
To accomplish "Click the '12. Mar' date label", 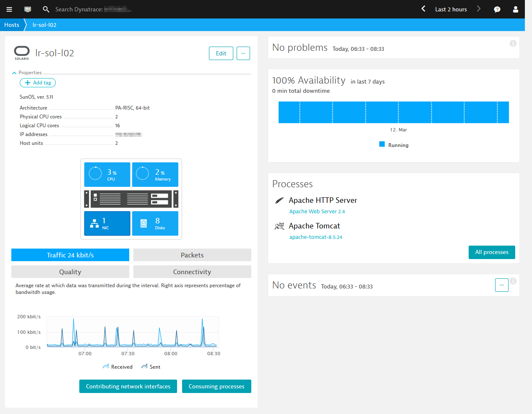I will coord(399,130).
